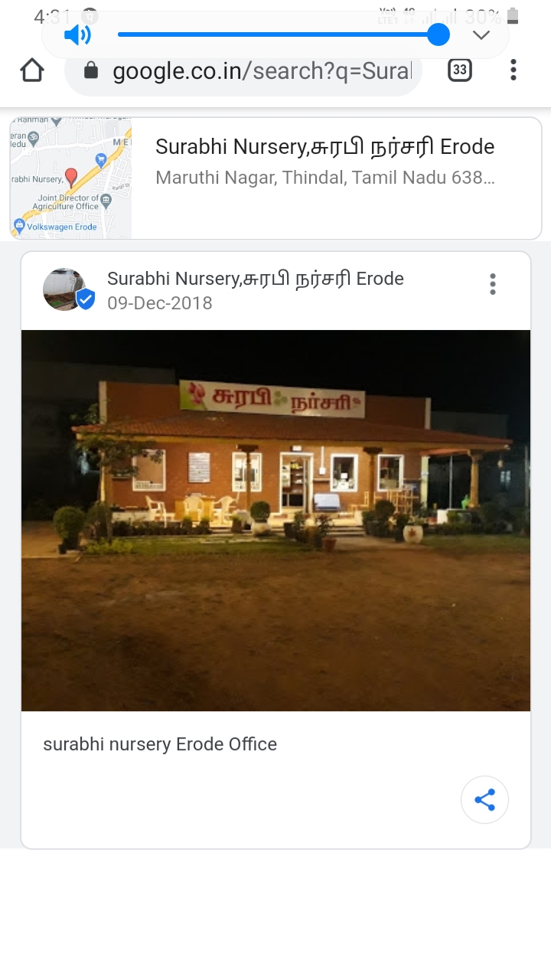Share the post via the share icon

point(484,801)
